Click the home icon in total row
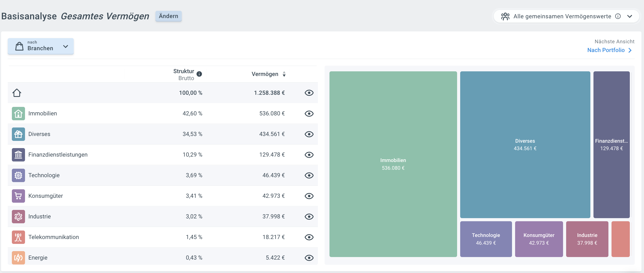Viewport: 644px width, 273px height. point(17,93)
